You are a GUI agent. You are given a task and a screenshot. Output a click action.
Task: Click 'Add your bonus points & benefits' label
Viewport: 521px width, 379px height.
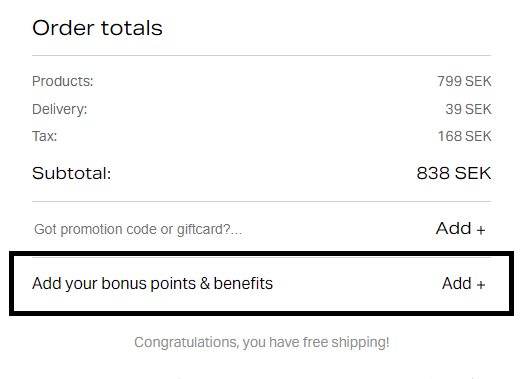pos(152,284)
